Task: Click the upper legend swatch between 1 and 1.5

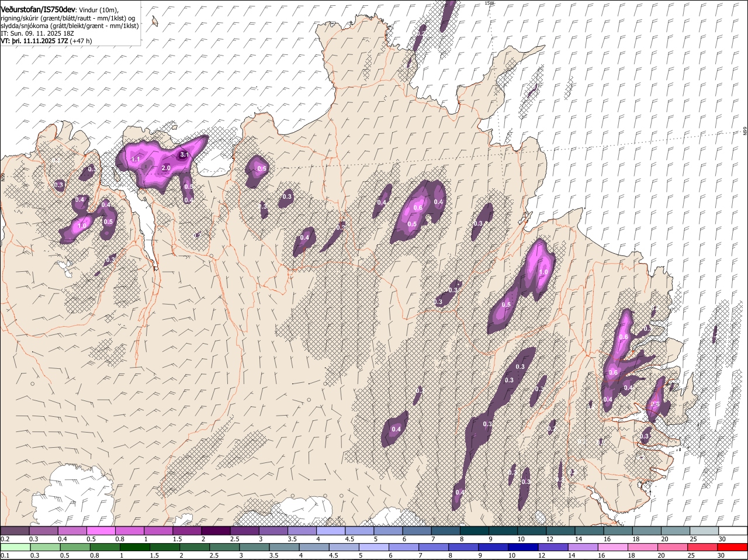Action: click(158, 530)
